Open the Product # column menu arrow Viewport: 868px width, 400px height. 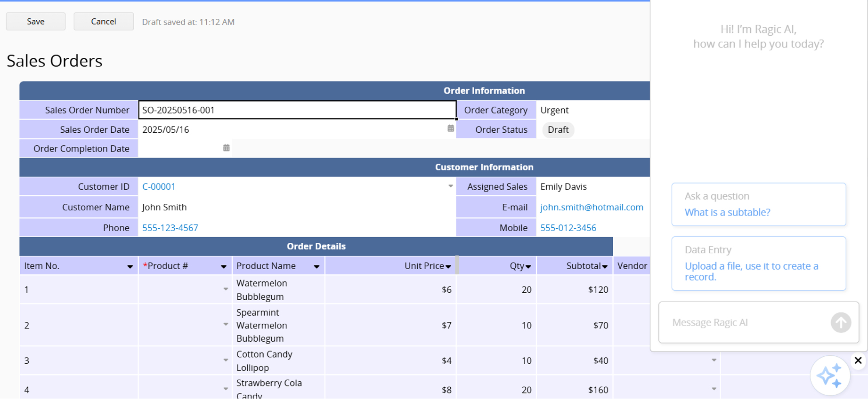tap(224, 267)
